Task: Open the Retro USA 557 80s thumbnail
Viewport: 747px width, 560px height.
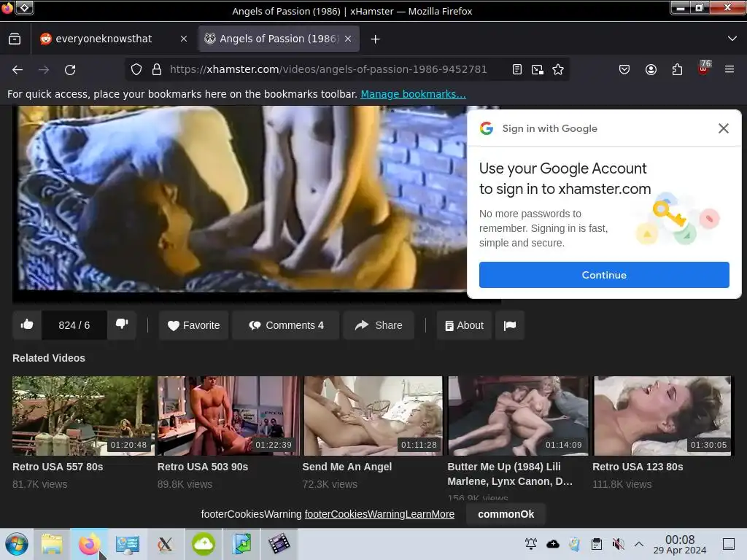Action: 83,416
